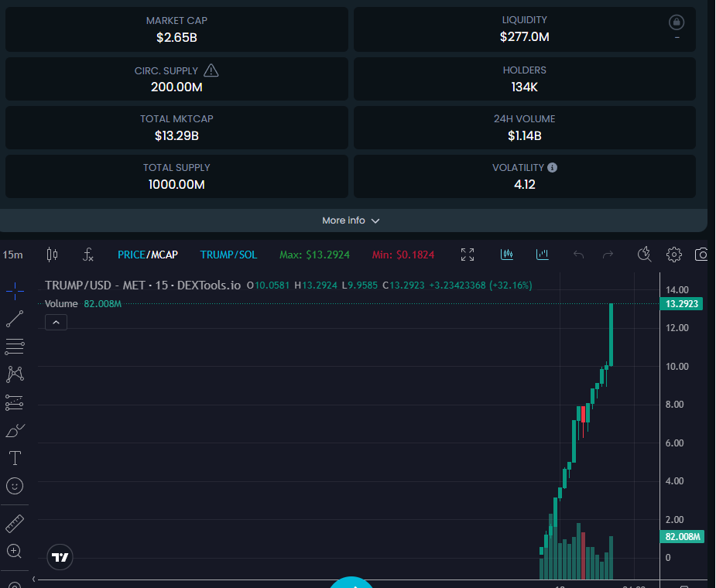Select the ruler measure tool
The image size is (716, 588).
coord(15,524)
